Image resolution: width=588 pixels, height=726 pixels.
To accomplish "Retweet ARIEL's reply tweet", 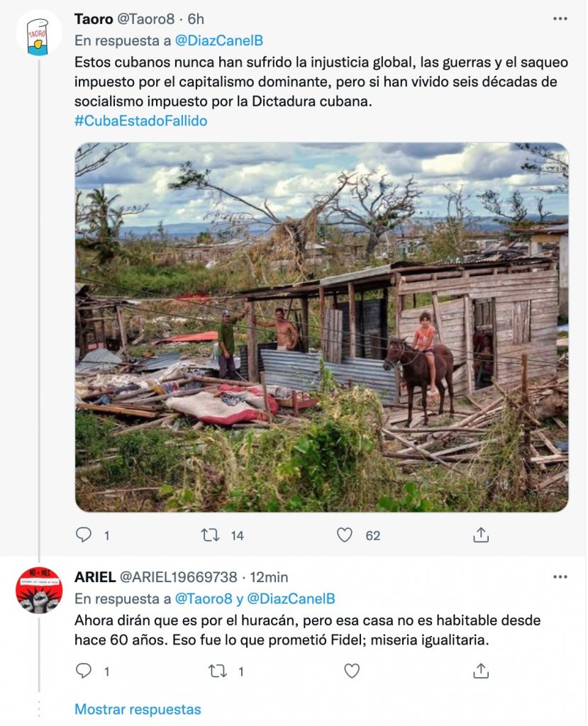I will coord(217,671).
